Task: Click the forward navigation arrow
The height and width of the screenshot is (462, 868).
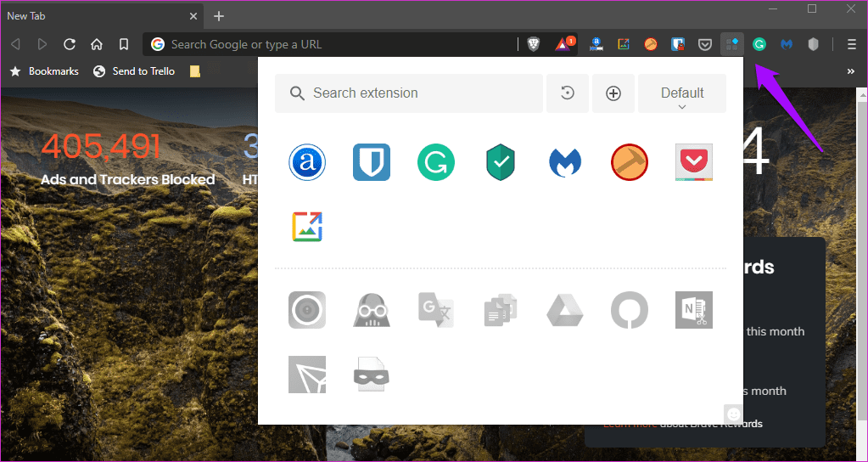Action: click(42, 44)
